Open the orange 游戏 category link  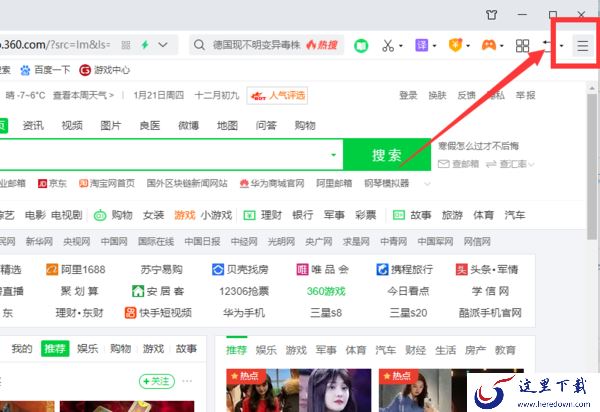pos(185,215)
